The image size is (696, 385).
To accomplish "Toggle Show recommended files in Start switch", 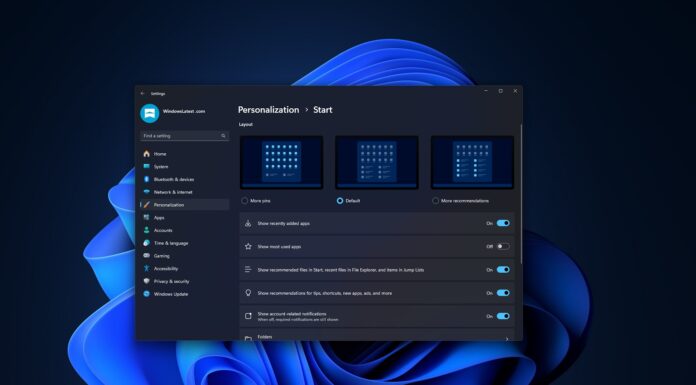I will pos(503,270).
